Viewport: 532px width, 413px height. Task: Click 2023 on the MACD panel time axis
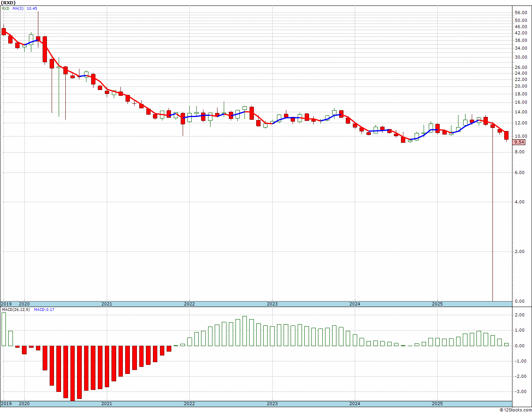tap(272, 404)
